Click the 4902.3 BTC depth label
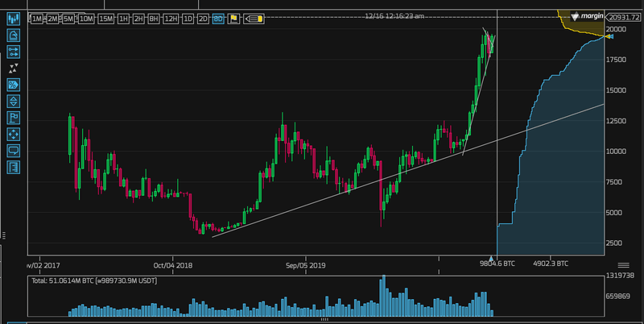Viewport: 644px width, 324px height. tap(551, 264)
